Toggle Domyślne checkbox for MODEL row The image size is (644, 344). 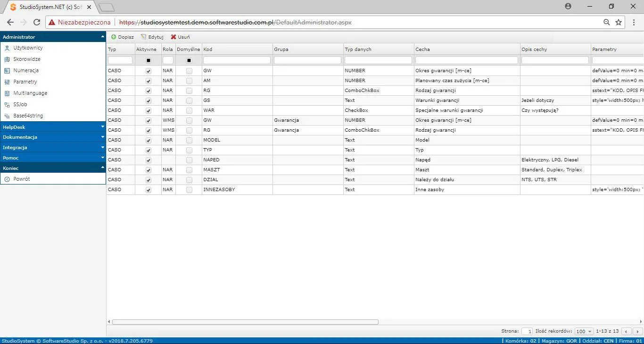coord(189,140)
